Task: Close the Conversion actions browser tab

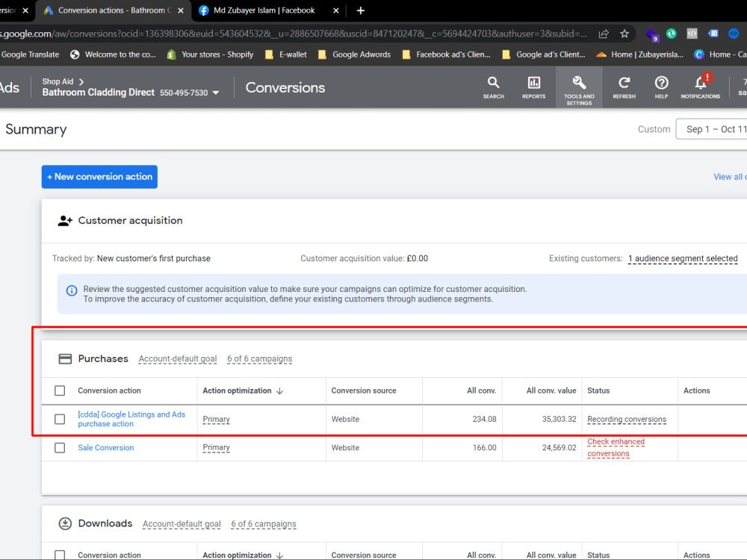Action: coord(181,10)
